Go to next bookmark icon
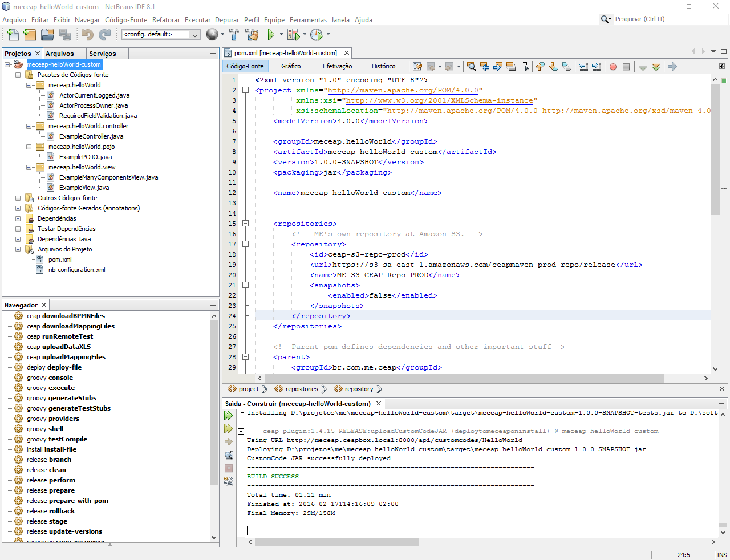The image size is (730, 560). (x=553, y=67)
